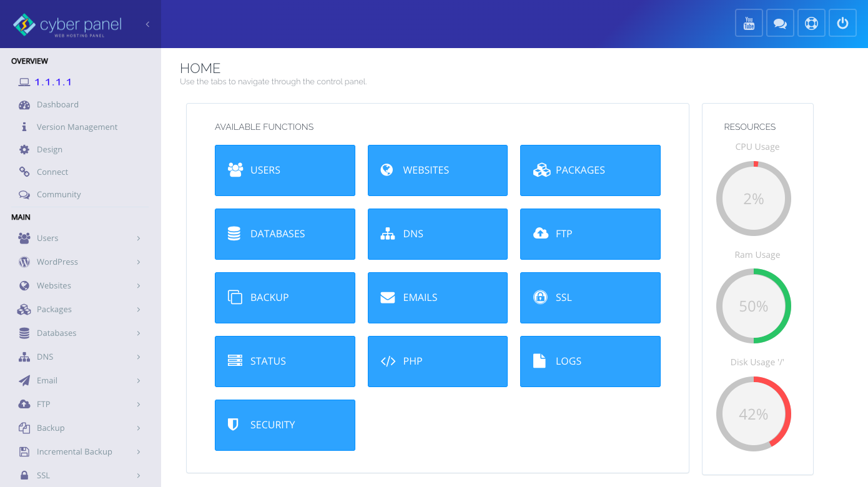Collapse the sidebar using the arrow near the logo
This screenshot has width=868, height=487.
tap(147, 24)
